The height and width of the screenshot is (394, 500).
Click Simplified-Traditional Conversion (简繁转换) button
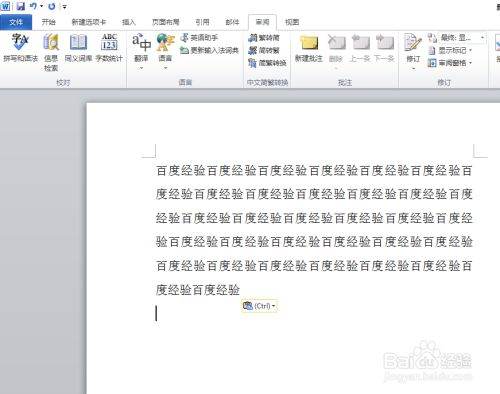point(268,63)
